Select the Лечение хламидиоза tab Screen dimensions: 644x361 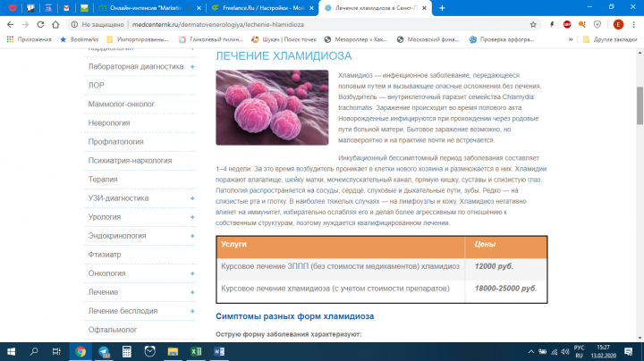376,8
